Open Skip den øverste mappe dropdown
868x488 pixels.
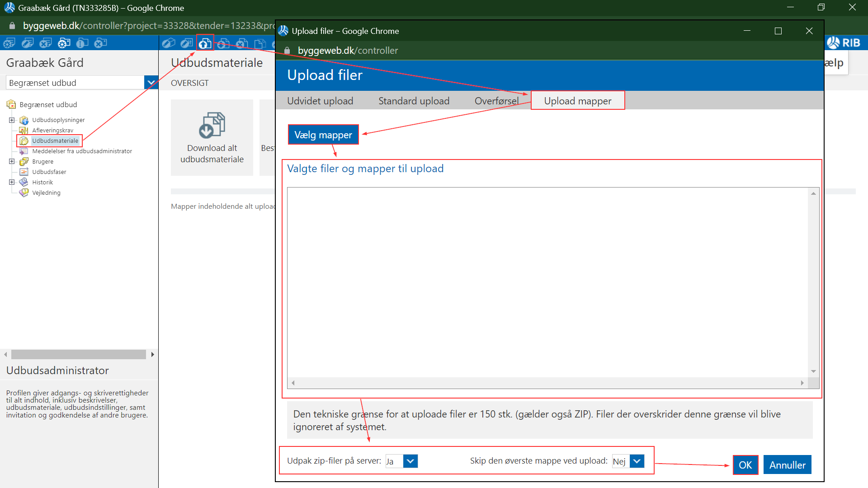pos(637,461)
